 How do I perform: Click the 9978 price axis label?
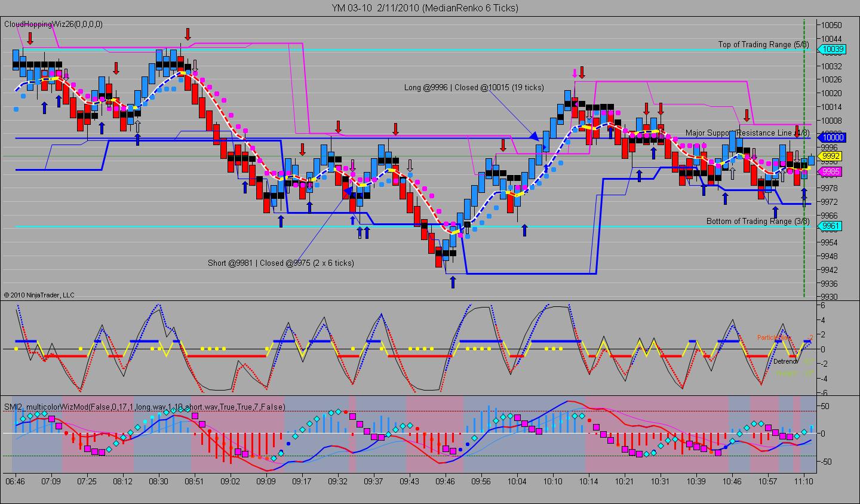point(830,188)
